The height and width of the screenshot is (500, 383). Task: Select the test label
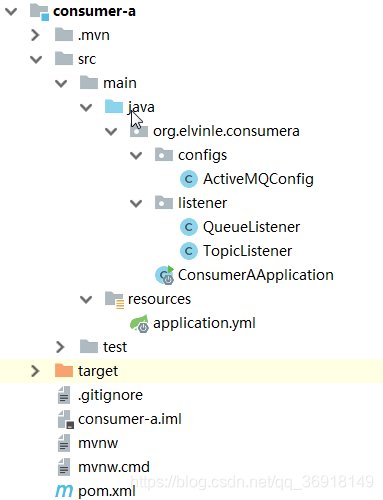click(x=115, y=347)
